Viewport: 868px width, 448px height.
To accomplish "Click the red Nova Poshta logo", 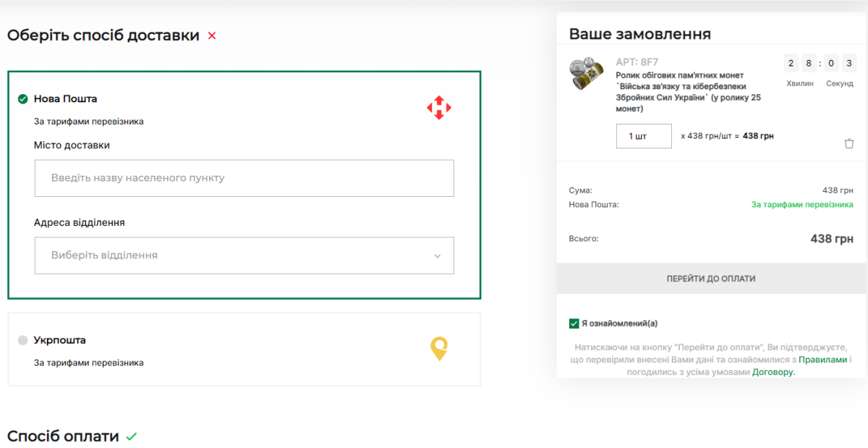I will coord(438,108).
